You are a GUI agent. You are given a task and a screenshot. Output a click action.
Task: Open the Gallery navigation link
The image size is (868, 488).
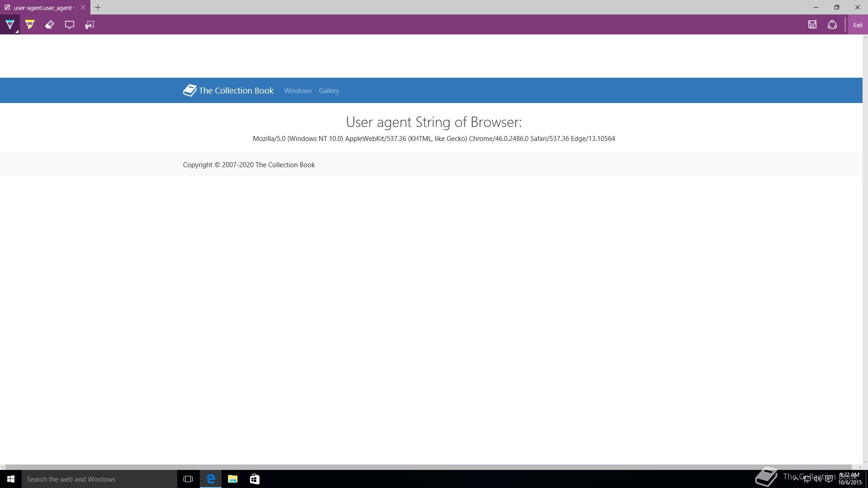(x=329, y=91)
